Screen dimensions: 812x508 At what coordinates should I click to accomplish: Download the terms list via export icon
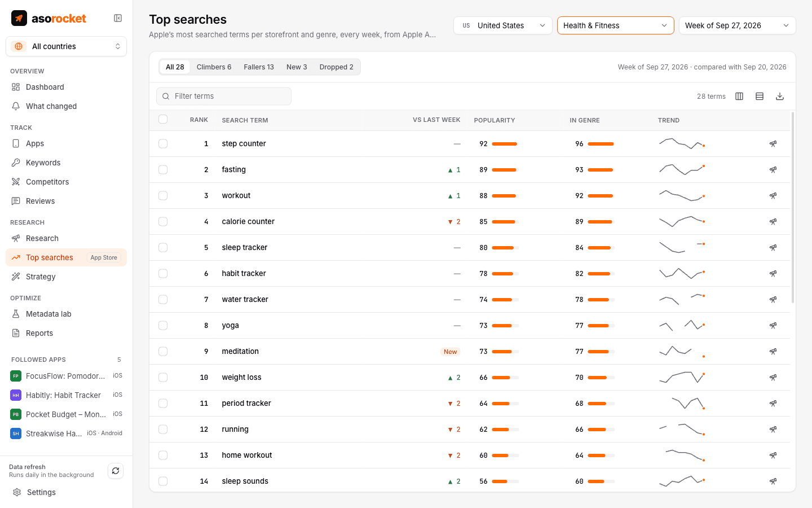pos(780,97)
